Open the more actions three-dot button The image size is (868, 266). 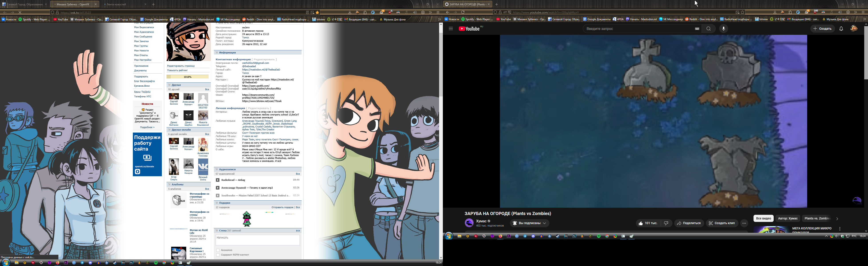coord(744,223)
